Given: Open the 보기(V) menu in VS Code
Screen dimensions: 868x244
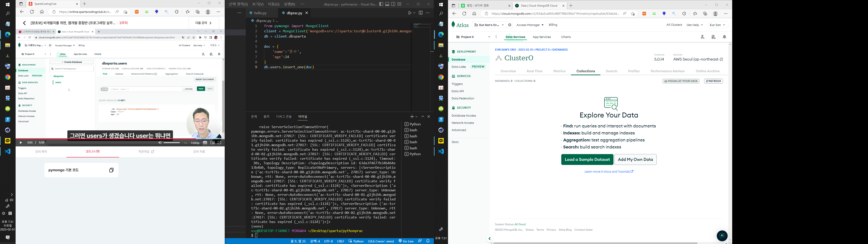Looking at the screenshot, I should 258,4.
